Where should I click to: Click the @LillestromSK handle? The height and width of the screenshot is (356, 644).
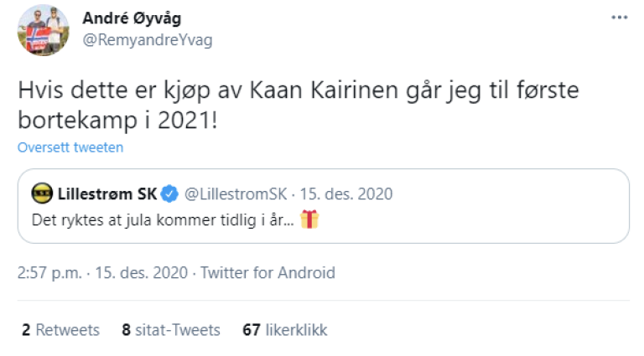point(231,195)
